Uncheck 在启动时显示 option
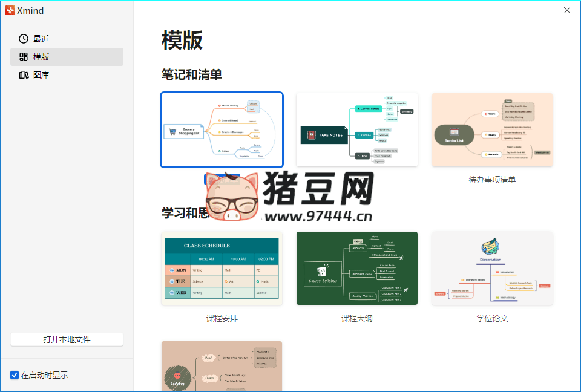 (x=14, y=375)
